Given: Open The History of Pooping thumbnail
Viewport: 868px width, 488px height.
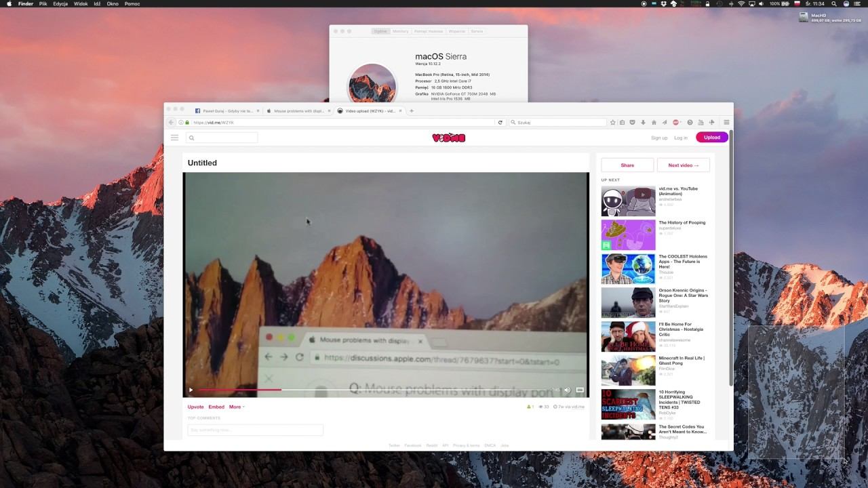Looking at the screenshot, I should 628,235.
